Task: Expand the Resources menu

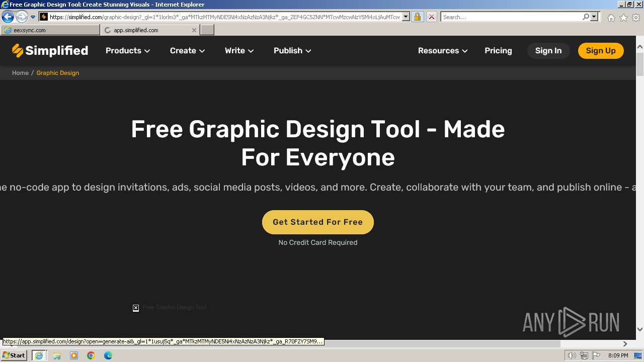Action: [443, 51]
